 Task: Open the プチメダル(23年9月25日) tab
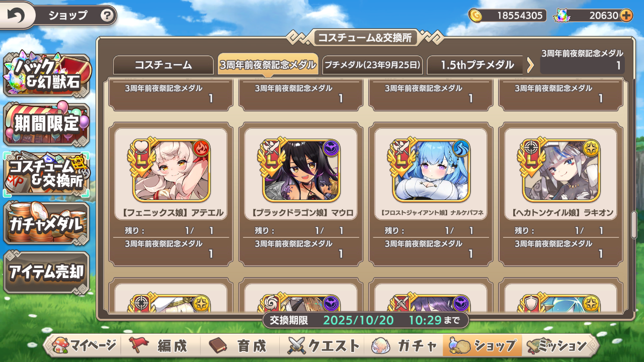(372, 65)
